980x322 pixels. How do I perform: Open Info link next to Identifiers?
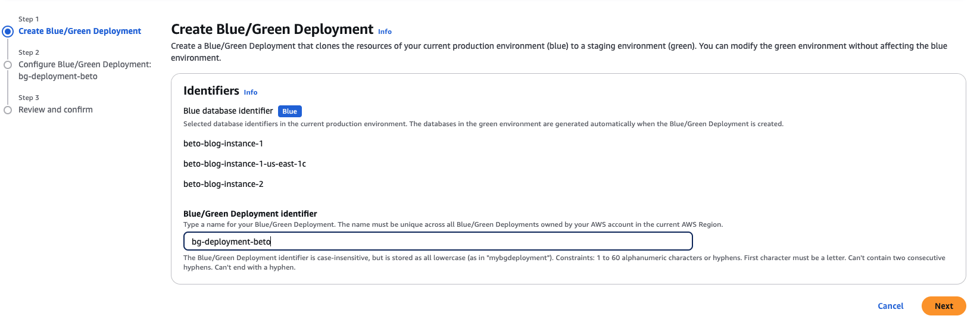pyautogui.click(x=251, y=92)
